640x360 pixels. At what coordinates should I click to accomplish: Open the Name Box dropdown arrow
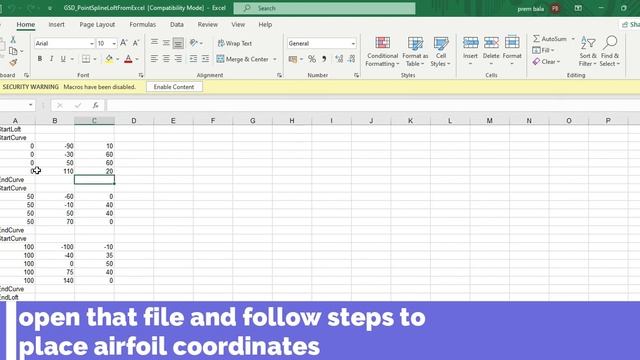tap(30, 105)
